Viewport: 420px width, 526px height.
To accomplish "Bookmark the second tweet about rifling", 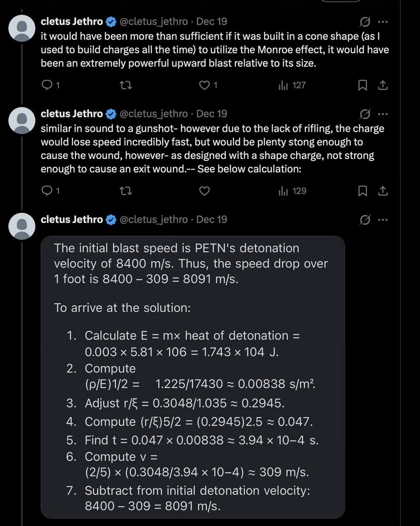I will click(x=363, y=191).
